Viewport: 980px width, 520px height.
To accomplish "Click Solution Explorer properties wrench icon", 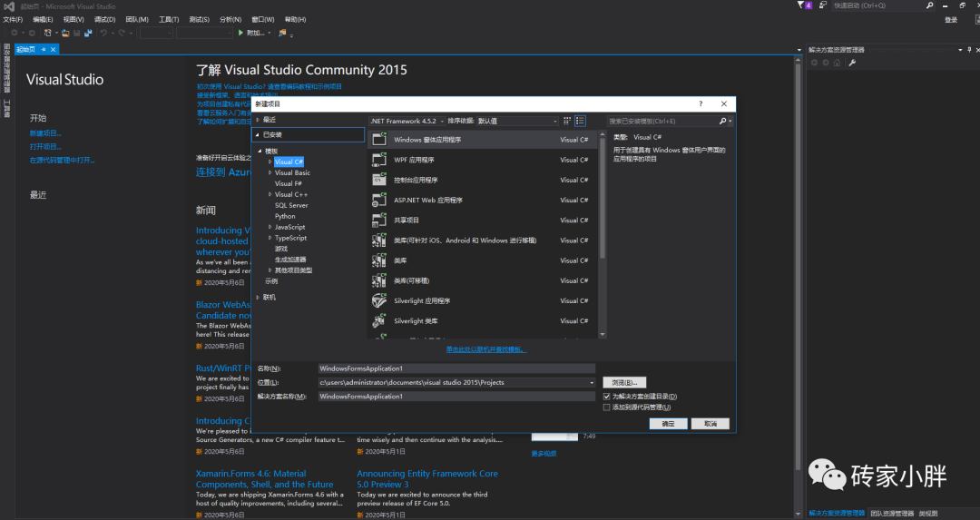I will coord(852,63).
